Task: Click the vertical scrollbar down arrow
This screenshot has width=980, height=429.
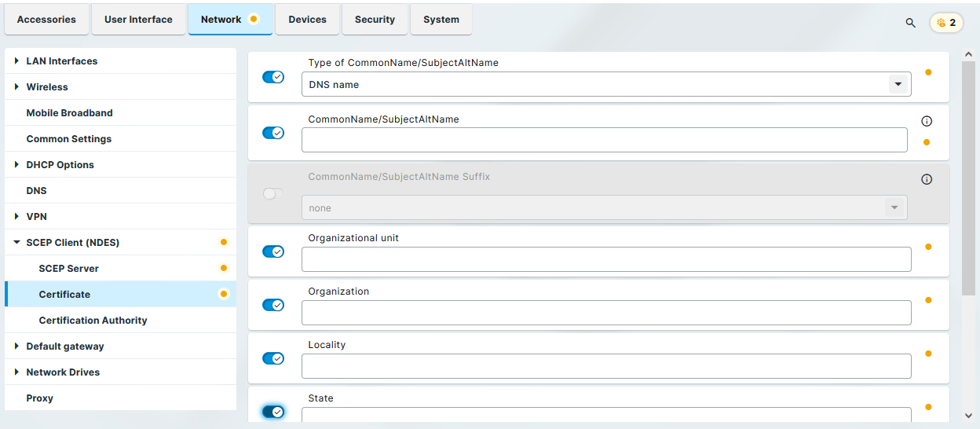Action: pos(968,416)
